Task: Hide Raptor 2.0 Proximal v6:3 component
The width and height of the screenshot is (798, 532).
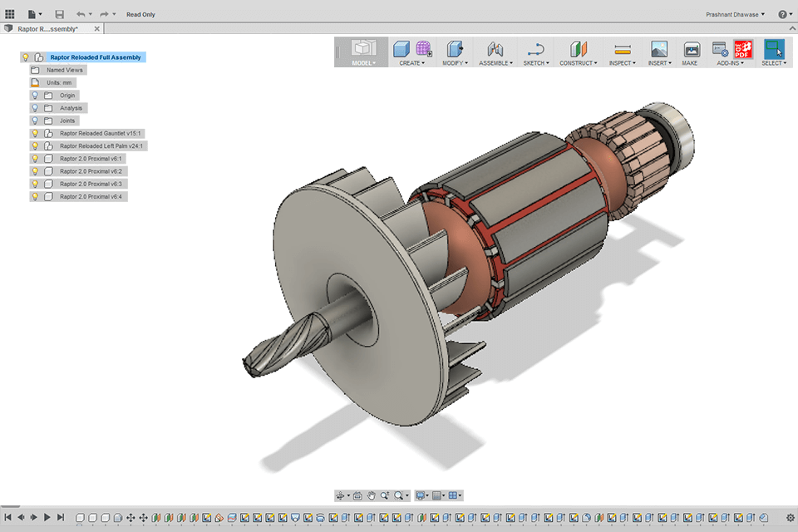Action: click(35, 184)
